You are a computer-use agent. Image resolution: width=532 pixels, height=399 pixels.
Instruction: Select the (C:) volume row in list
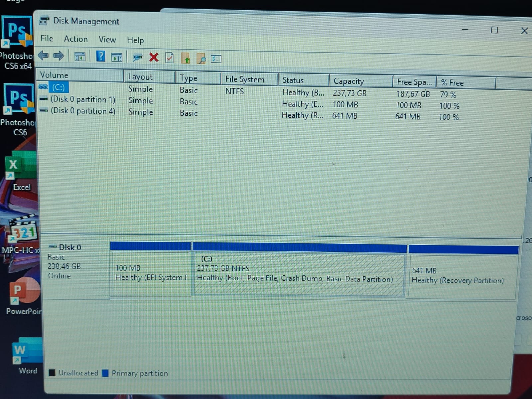coord(59,87)
